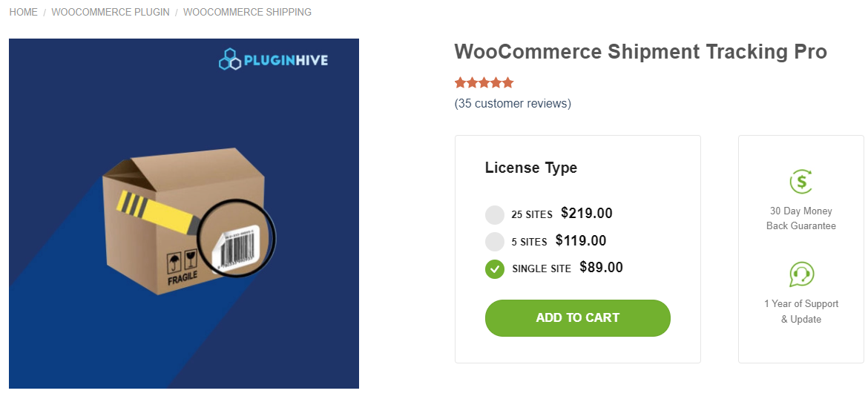Go to Home breadcrumb
The image size is (868, 402).
24,13
